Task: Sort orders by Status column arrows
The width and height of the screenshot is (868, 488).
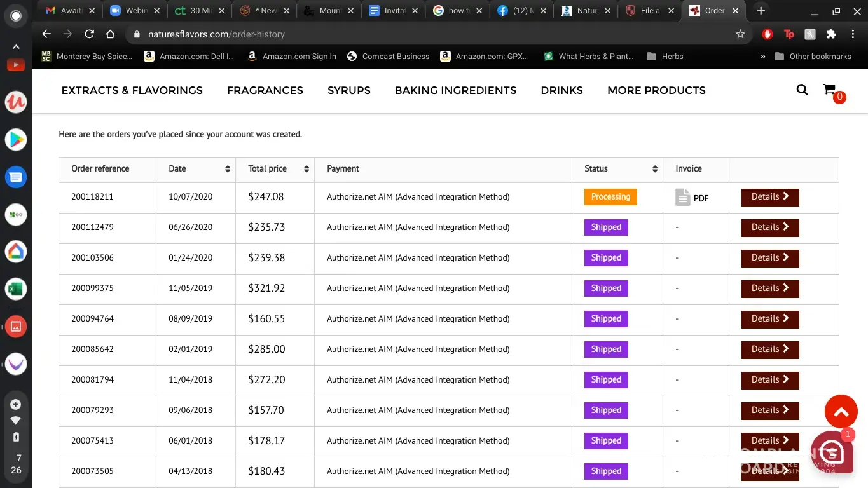Action: (654, 169)
